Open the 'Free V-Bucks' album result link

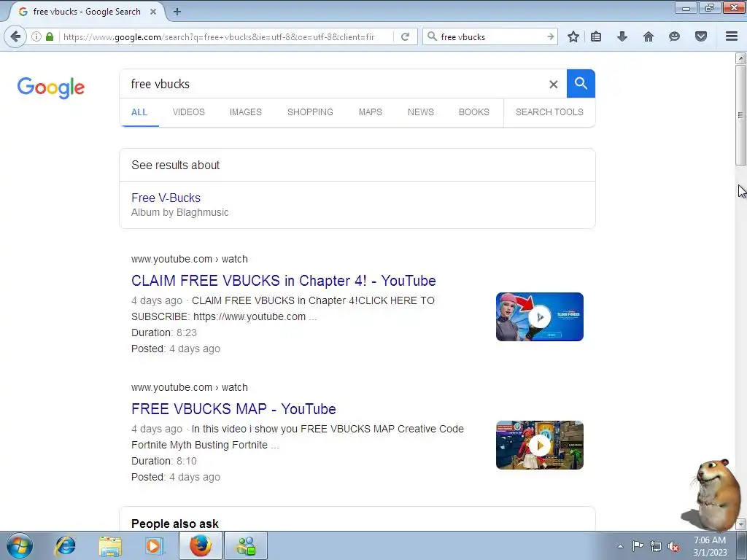tap(166, 198)
